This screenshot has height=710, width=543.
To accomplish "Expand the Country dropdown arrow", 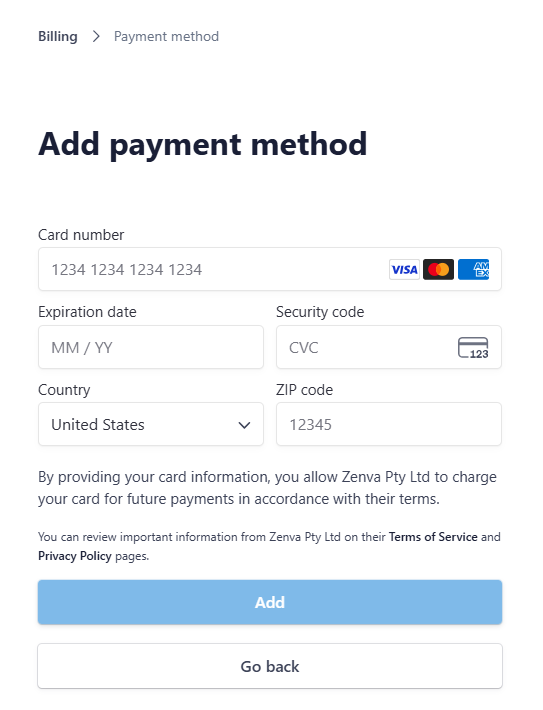I will 244,425.
